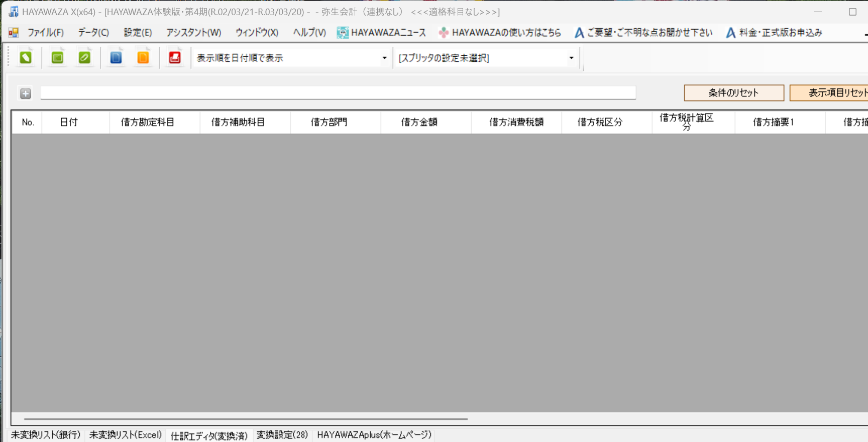Click the 借方部門 column header
Image resolution: width=868 pixels, height=442 pixels.
[336, 122]
